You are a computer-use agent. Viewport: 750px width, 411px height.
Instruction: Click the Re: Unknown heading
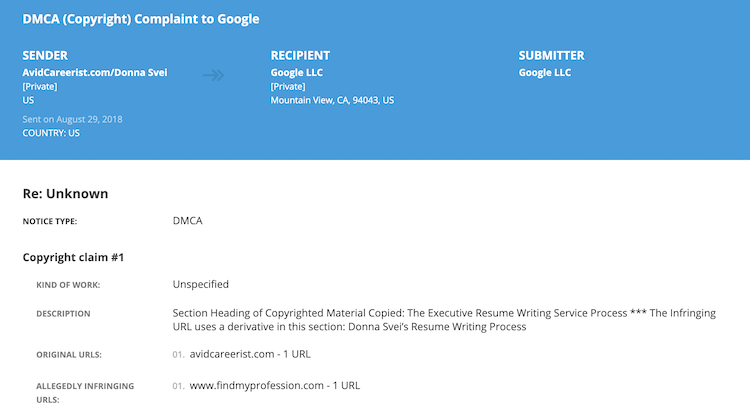(66, 194)
